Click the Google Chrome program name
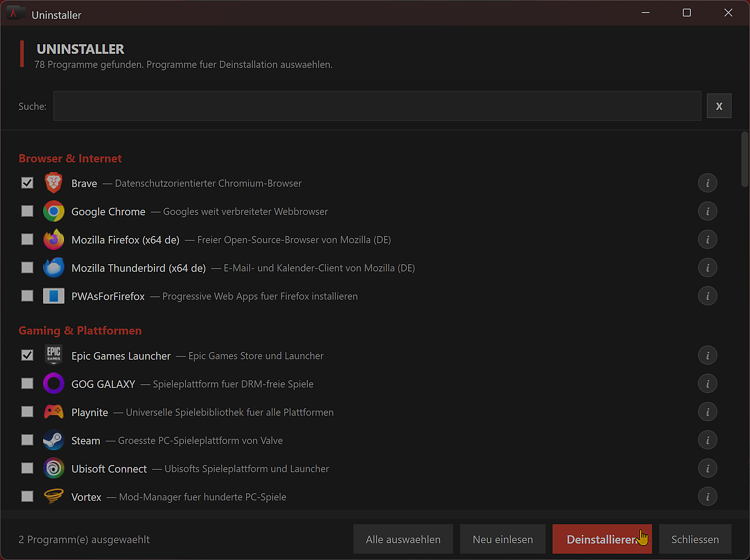 tap(108, 212)
